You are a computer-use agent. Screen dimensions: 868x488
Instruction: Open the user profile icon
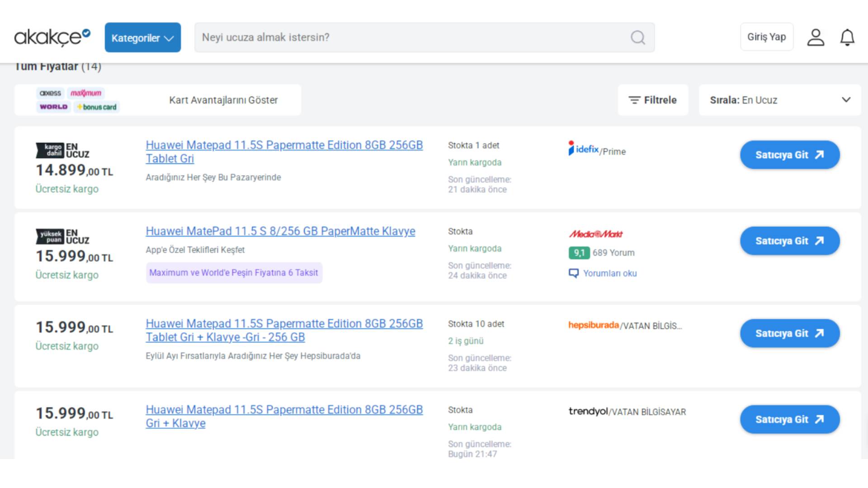point(816,38)
